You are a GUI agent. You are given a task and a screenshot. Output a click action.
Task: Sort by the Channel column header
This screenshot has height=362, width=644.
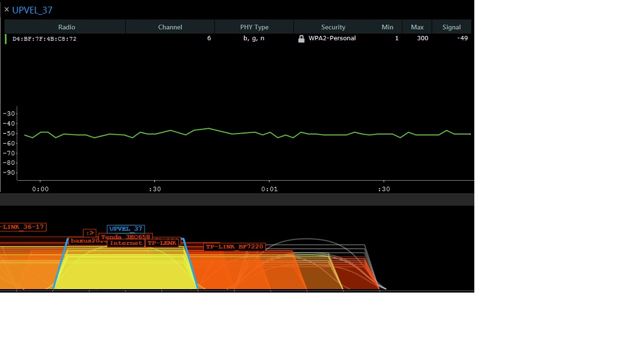click(170, 27)
